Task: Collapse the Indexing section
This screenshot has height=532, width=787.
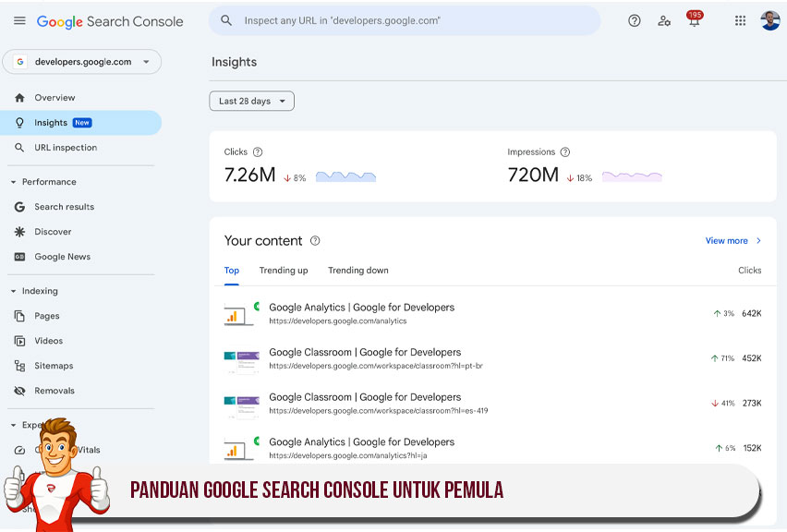Action: pyautogui.click(x=14, y=291)
